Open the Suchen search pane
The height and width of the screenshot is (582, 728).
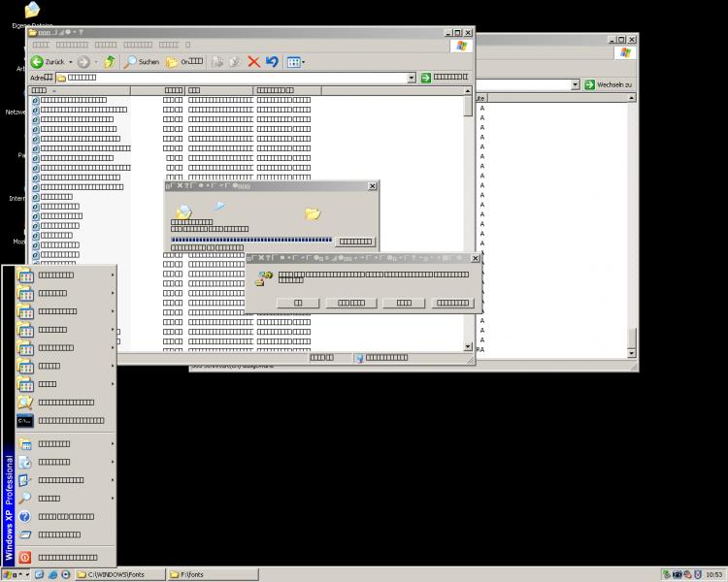click(141, 62)
